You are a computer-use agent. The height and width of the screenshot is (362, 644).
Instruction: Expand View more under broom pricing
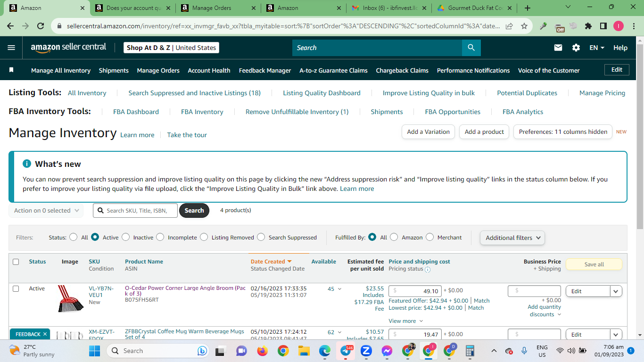click(406, 321)
